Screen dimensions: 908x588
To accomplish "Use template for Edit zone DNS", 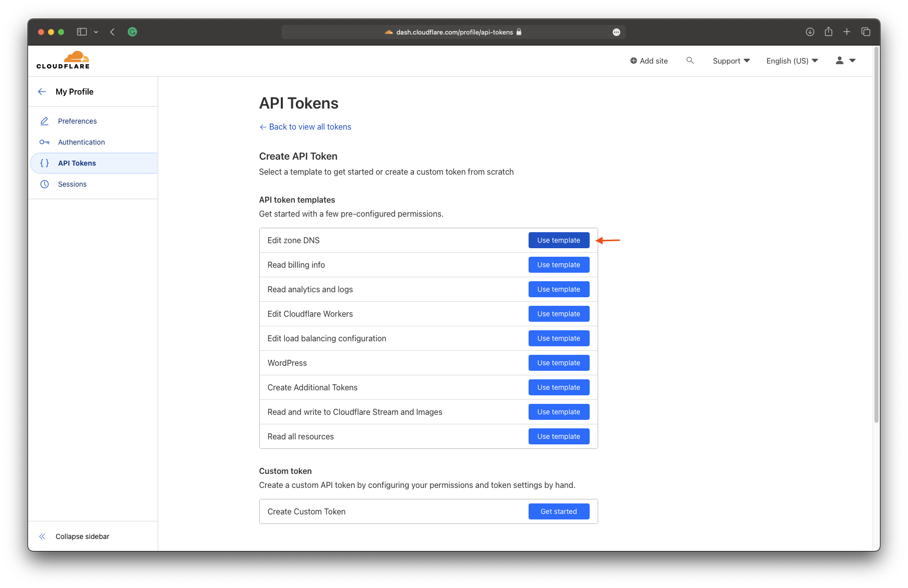I will pyautogui.click(x=559, y=240).
